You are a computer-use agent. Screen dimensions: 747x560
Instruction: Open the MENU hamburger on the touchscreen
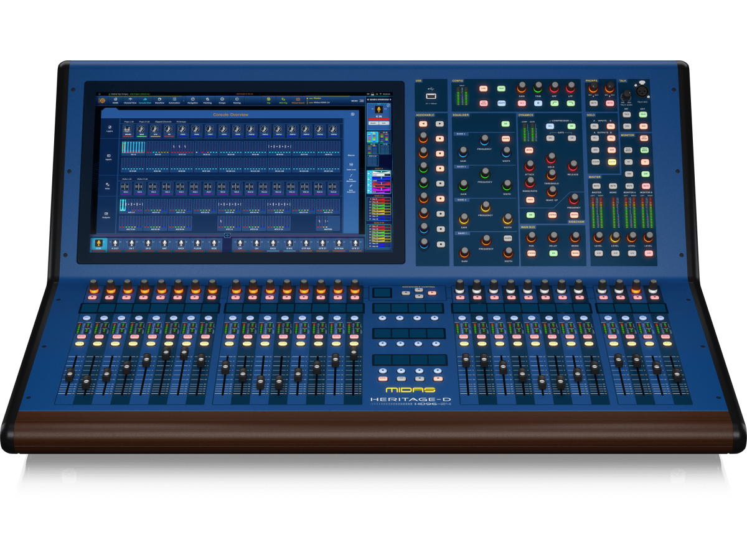pyautogui.click(x=355, y=100)
